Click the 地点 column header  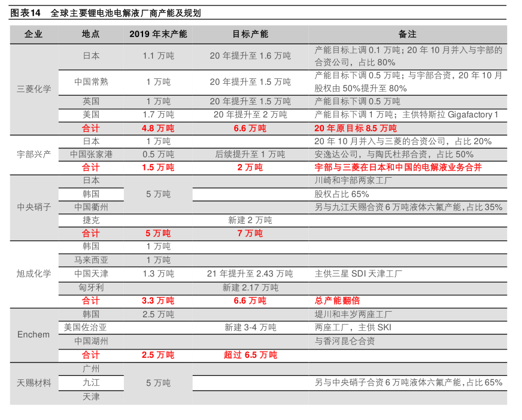coord(91,34)
